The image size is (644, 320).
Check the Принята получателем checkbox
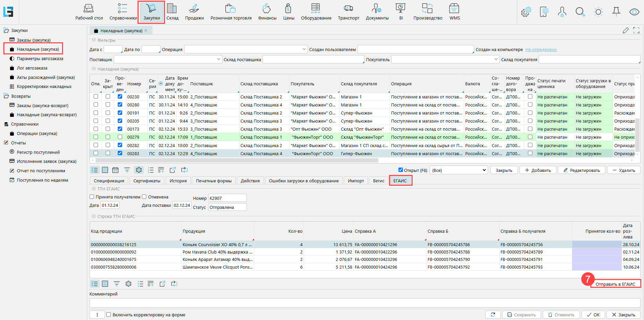tap(92, 197)
